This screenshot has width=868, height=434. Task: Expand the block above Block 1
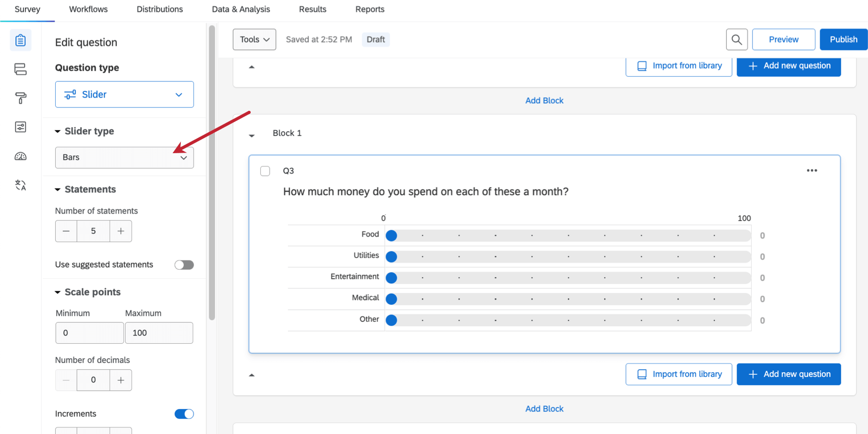[x=252, y=67]
